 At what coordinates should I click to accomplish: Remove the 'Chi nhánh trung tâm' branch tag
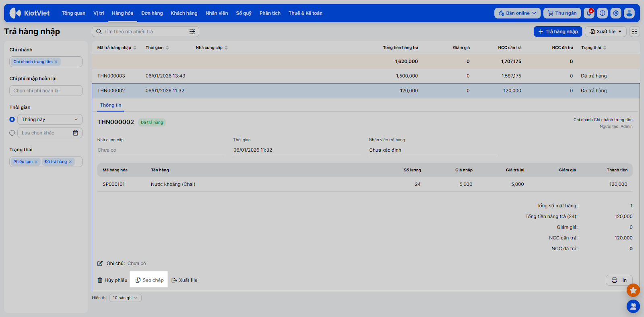(56, 62)
